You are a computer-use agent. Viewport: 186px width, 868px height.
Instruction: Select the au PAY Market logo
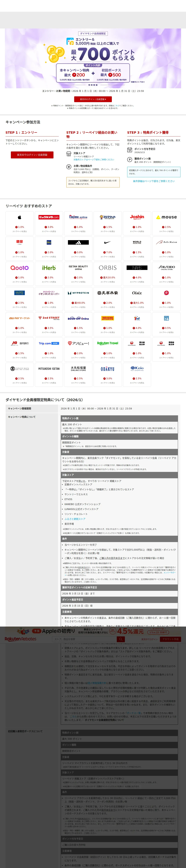coord(20,318)
